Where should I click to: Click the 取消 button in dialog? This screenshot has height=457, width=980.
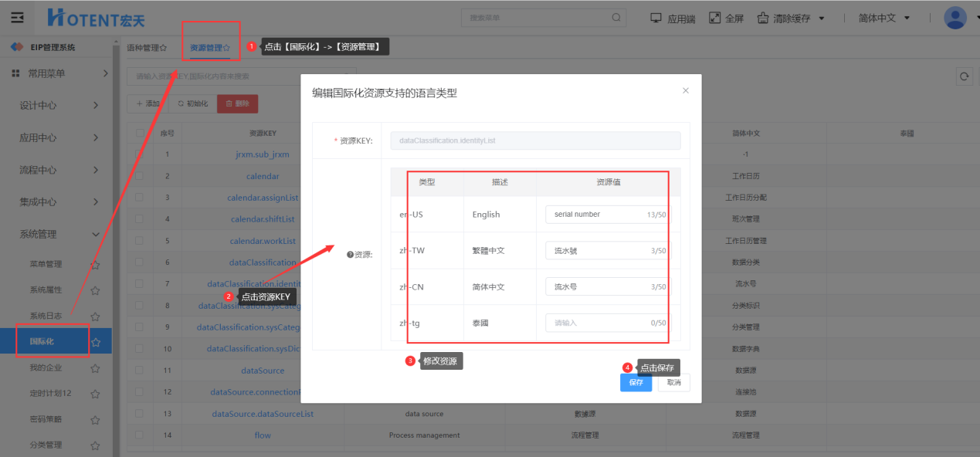[673, 382]
